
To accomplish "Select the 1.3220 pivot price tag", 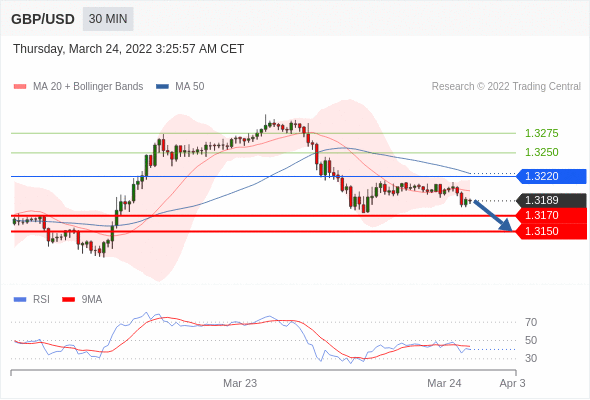I will [x=552, y=176].
